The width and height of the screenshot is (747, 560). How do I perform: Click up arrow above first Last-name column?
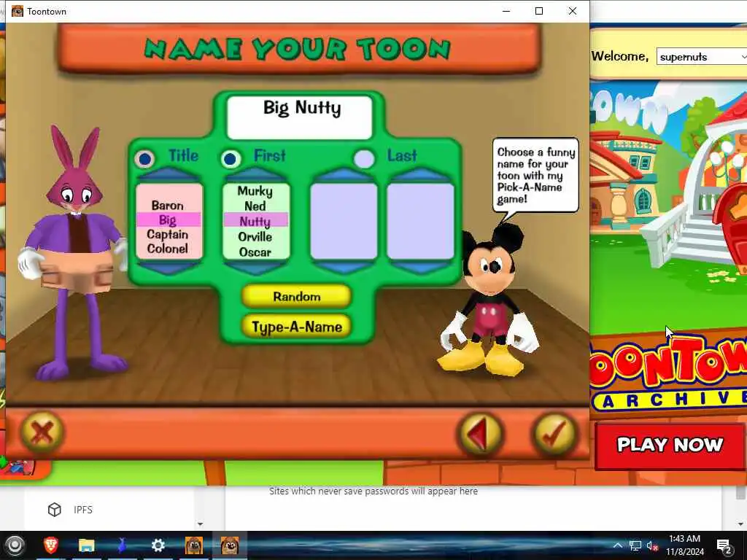pyautogui.click(x=344, y=174)
